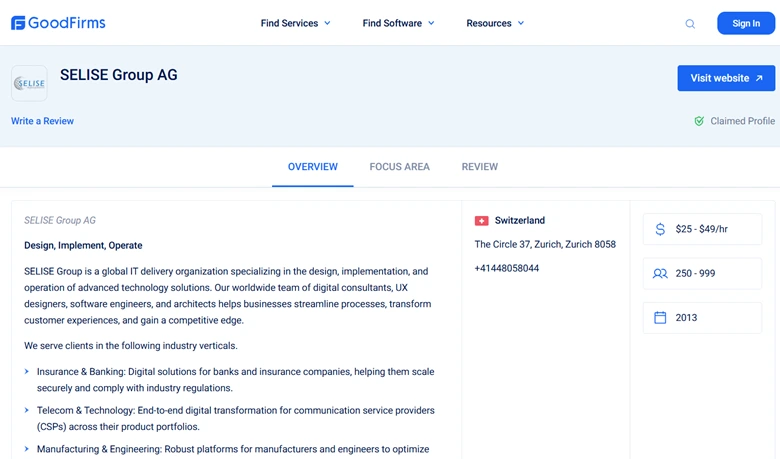
Task: Click the Switzerland flag icon
Action: tap(481, 221)
